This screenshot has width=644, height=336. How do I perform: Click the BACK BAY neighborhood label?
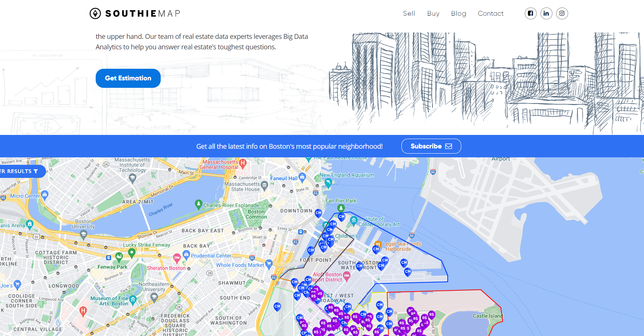click(196, 246)
